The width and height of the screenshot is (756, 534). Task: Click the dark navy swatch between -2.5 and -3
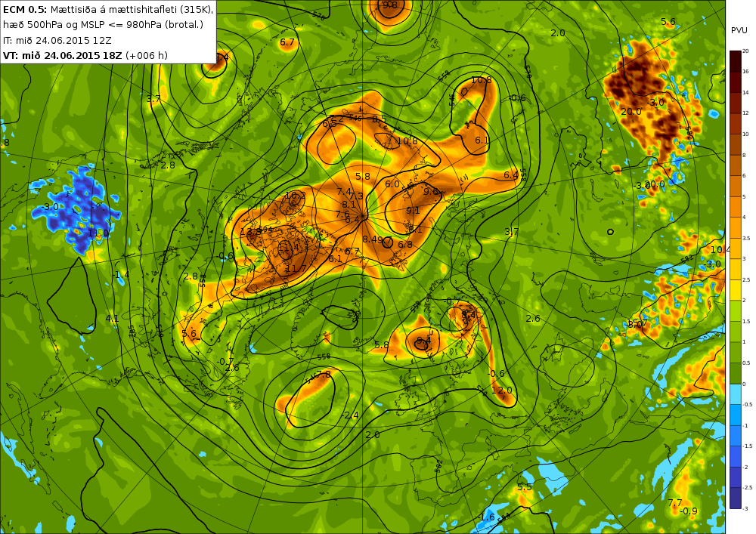(736, 498)
